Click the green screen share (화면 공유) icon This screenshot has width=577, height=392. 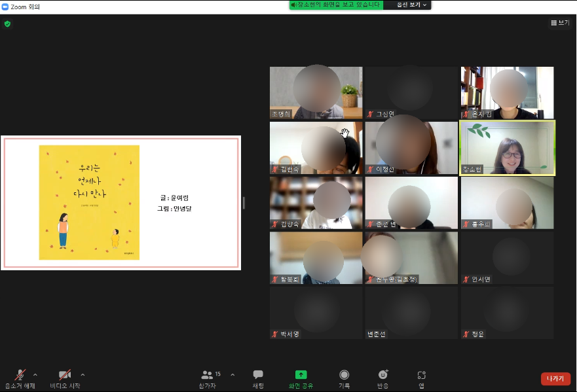click(301, 375)
